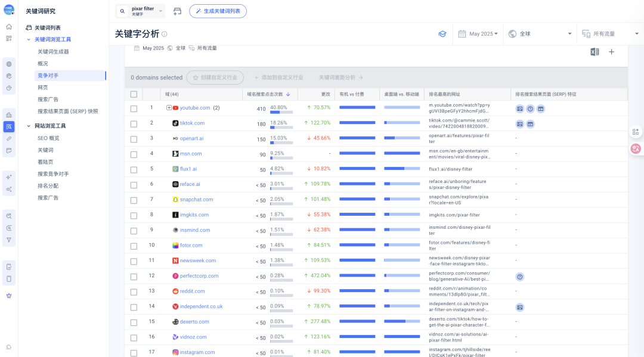Open the graduation cap learning icon
The width and height of the screenshot is (644, 357).
(x=442, y=34)
